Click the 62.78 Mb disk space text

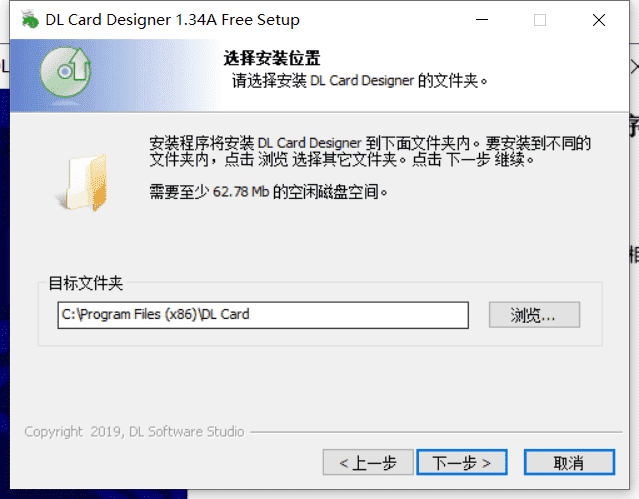[x=241, y=192]
